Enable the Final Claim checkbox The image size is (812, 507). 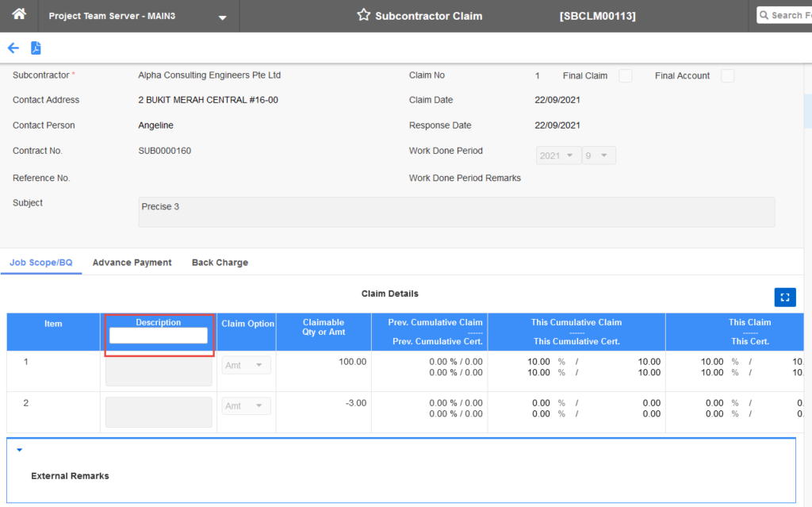tap(625, 75)
